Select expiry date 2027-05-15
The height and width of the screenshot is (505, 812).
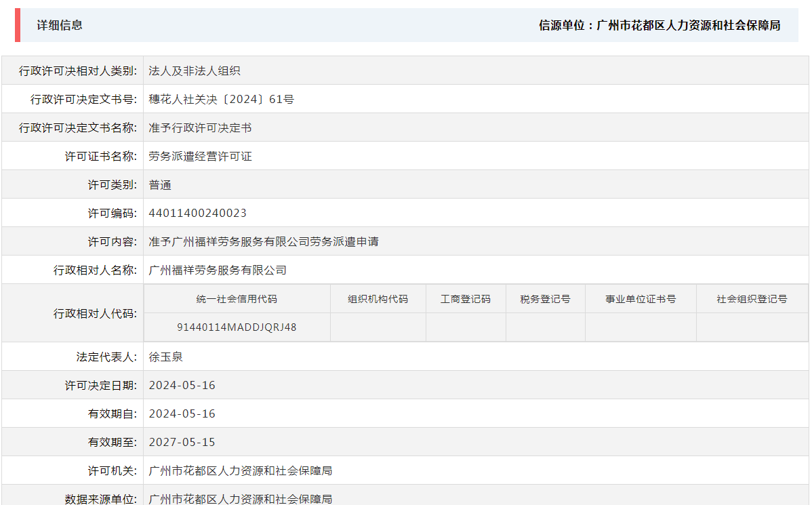point(182,443)
